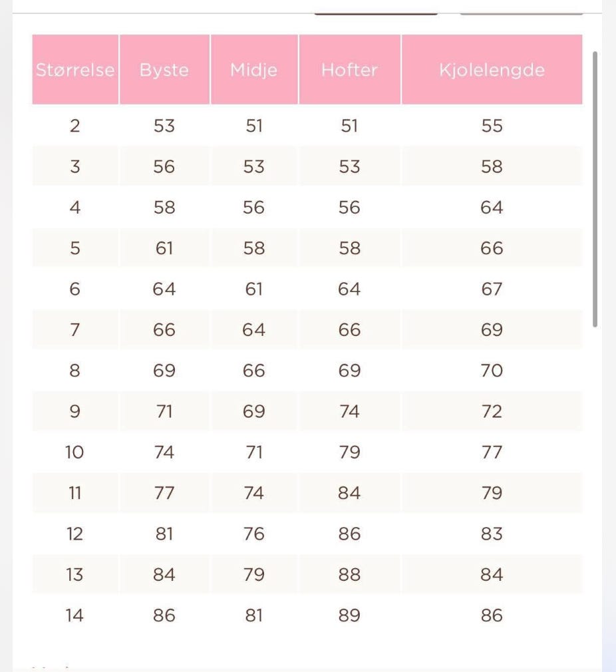The width and height of the screenshot is (616, 672).
Task: Select the Byste column header
Action: click(164, 69)
